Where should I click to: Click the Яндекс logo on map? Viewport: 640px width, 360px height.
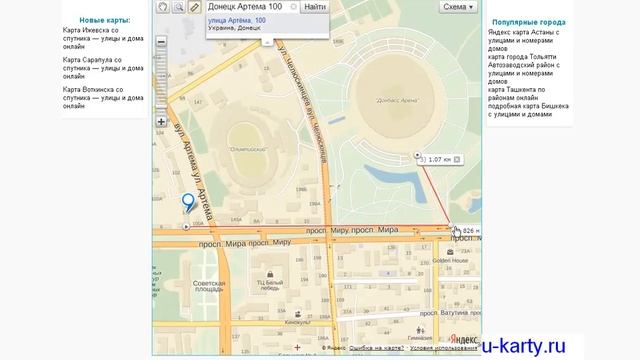[463, 340]
